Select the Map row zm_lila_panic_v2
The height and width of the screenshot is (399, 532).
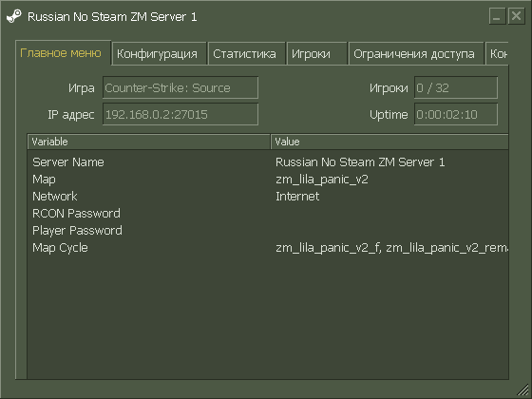[x=268, y=180]
